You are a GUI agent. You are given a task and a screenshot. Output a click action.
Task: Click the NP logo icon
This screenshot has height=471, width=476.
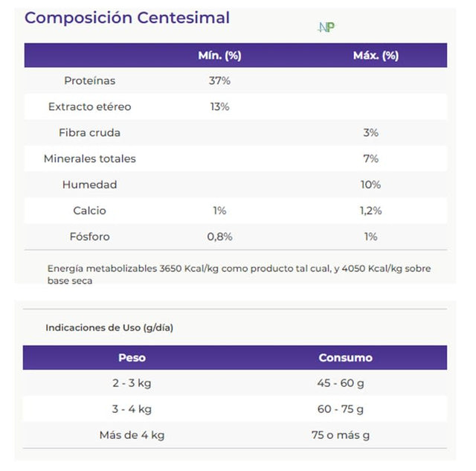(326, 27)
